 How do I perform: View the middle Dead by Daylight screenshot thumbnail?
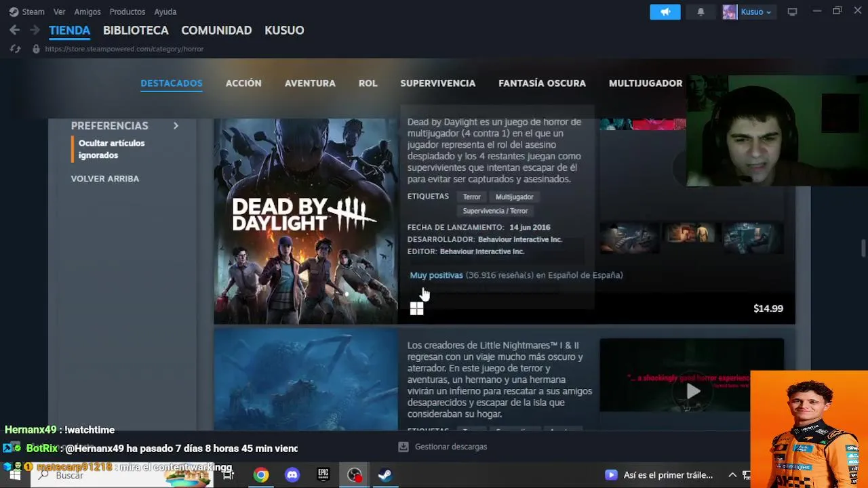click(x=690, y=235)
